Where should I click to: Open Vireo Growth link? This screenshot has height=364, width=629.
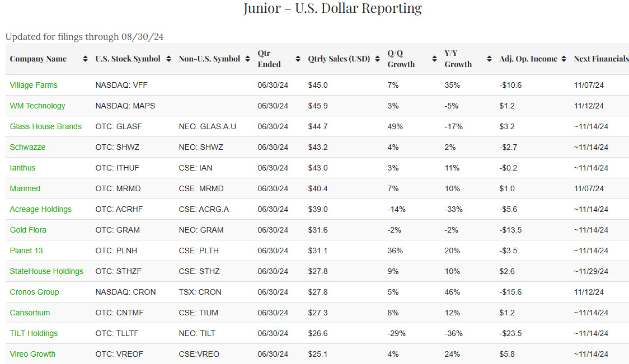point(32,354)
